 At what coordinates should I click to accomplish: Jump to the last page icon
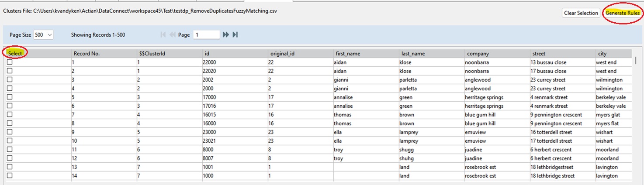coord(235,35)
